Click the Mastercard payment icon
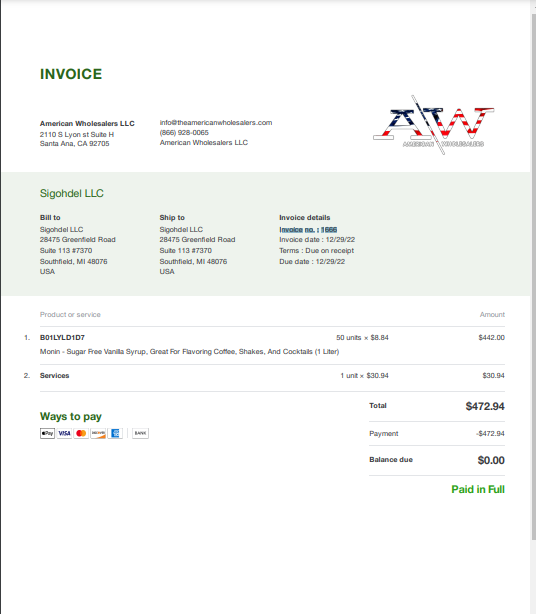 (x=81, y=433)
